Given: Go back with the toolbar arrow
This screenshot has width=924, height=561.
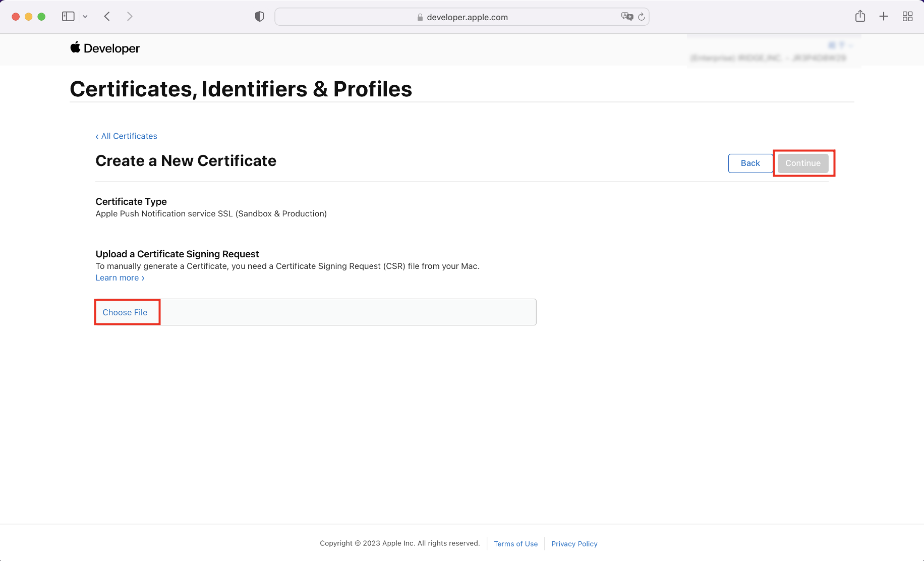Looking at the screenshot, I should pos(107,17).
